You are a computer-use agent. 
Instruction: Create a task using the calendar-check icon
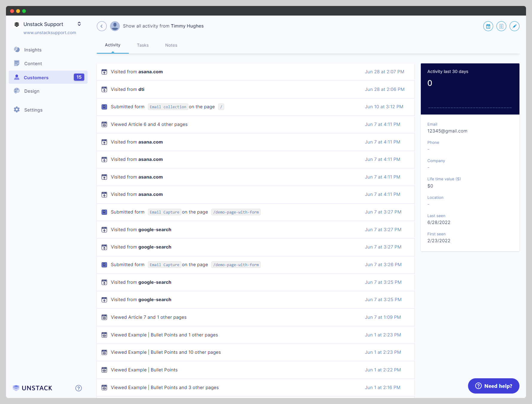(488, 26)
